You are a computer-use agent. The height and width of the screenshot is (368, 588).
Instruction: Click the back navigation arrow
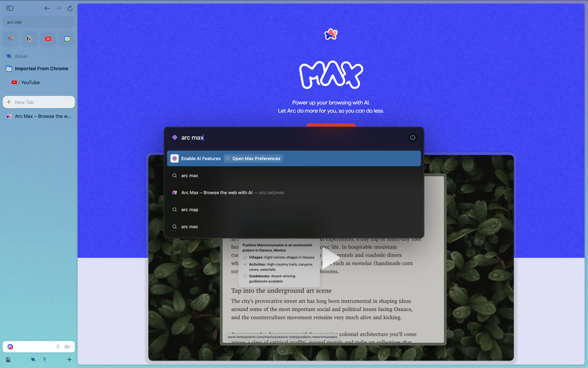47,8
